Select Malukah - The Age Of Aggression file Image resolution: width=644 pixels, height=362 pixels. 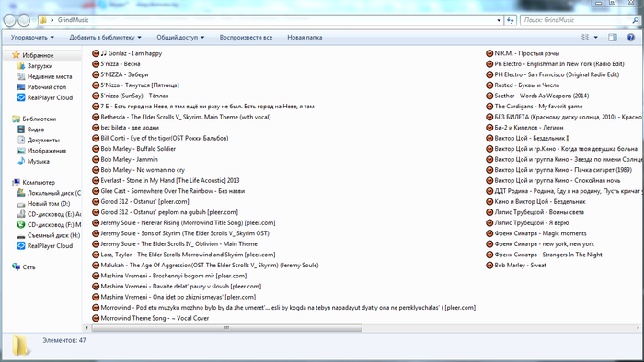click(210, 266)
